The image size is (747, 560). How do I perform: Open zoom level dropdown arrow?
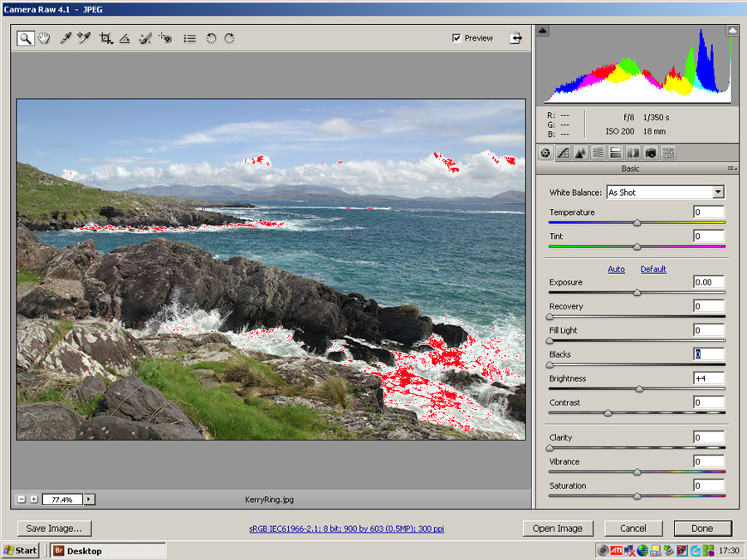pos(89,499)
